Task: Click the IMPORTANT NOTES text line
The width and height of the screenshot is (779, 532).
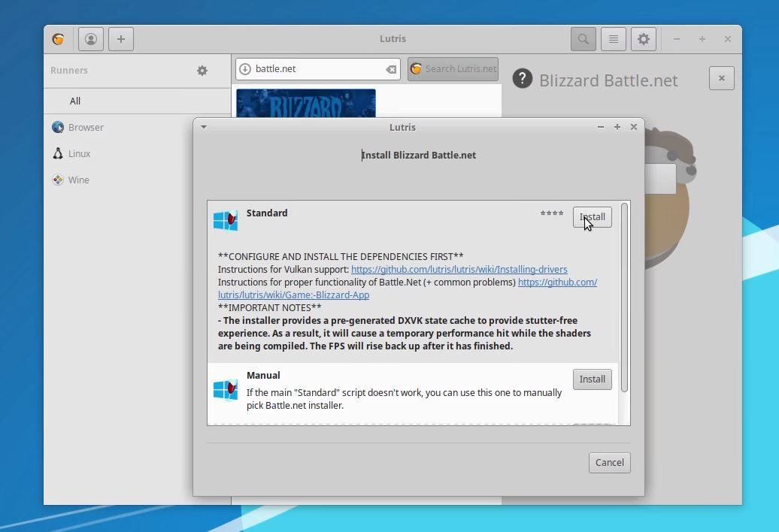Action: pos(270,307)
